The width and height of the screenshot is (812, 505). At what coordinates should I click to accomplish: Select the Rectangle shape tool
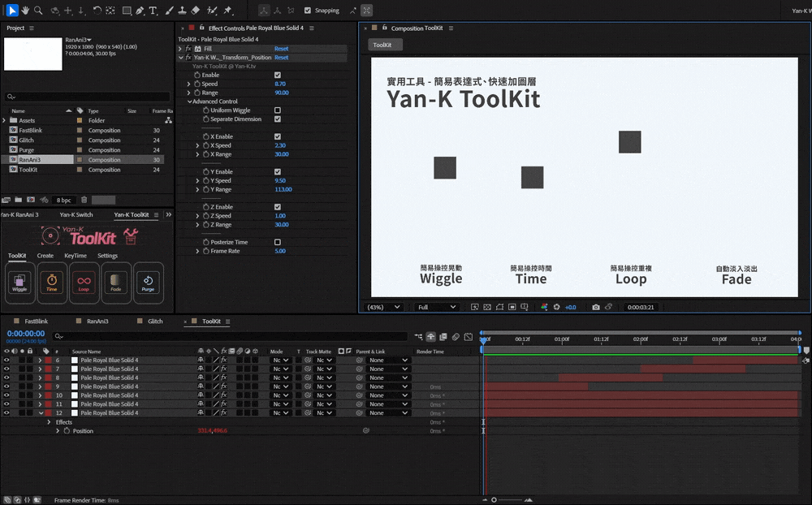[x=127, y=11]
